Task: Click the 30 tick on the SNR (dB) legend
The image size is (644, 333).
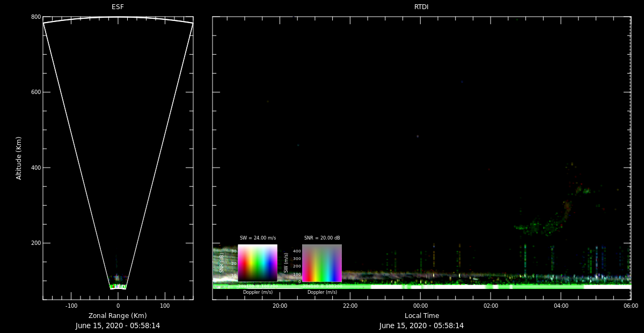Action: point(234,251)
